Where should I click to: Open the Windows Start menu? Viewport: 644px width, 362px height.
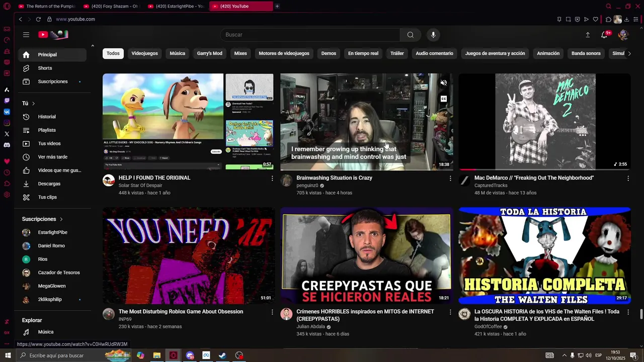pyautogui.click(x=8, y=355)
